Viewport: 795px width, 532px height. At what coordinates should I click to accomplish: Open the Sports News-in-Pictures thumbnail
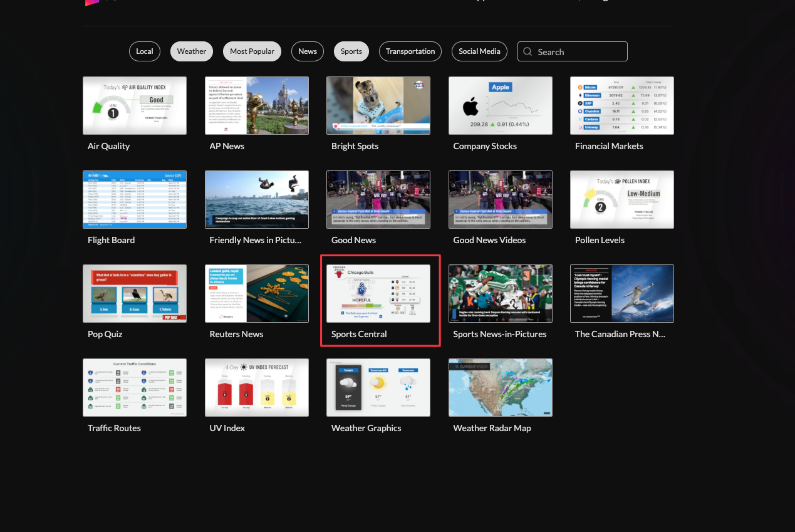(501, 293)
